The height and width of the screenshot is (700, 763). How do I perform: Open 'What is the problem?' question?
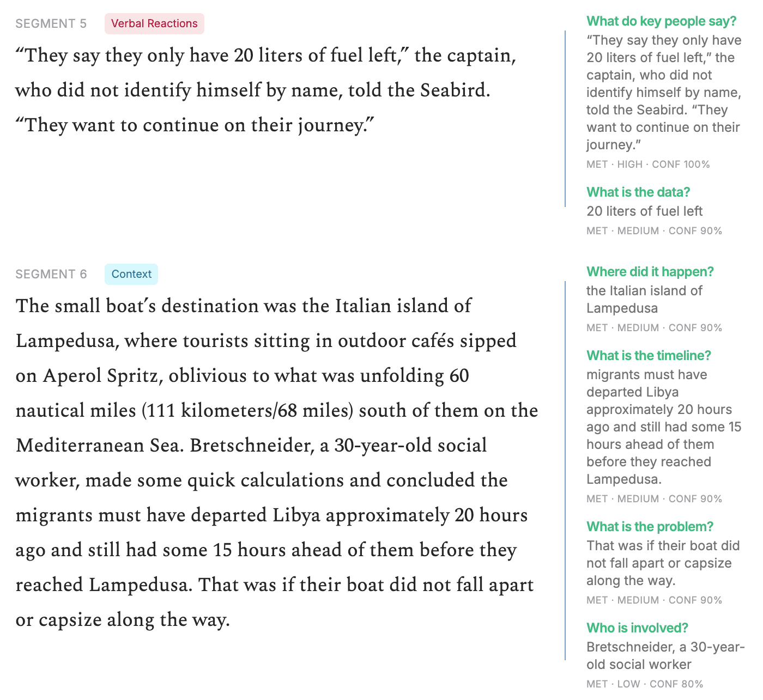[x=650, y=527]
